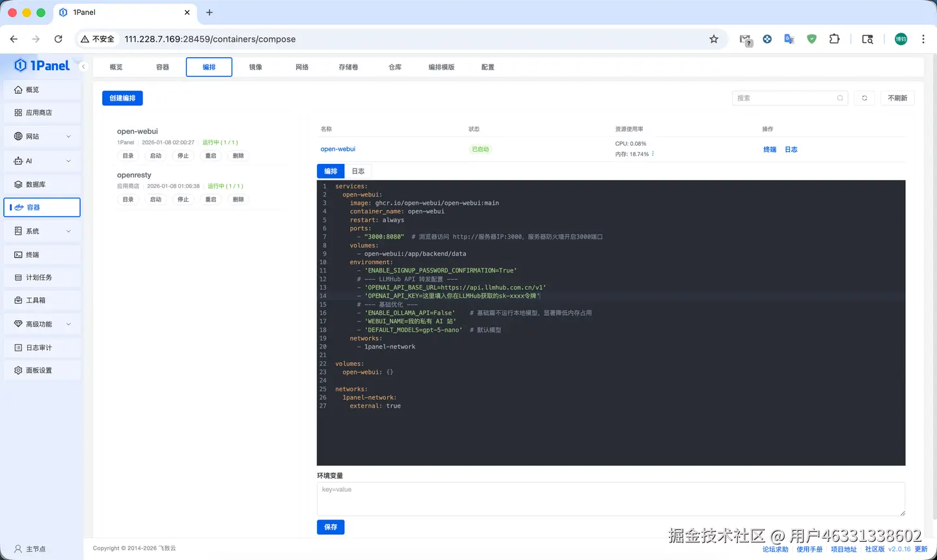Switch to the 仓库 top tab
The image size is (937, 560).
[x=395, y=67]
